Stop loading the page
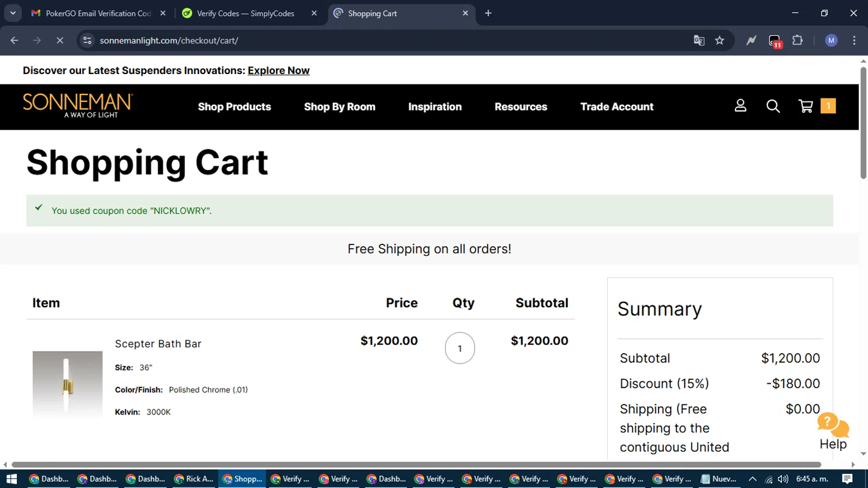 click(60, 41)
